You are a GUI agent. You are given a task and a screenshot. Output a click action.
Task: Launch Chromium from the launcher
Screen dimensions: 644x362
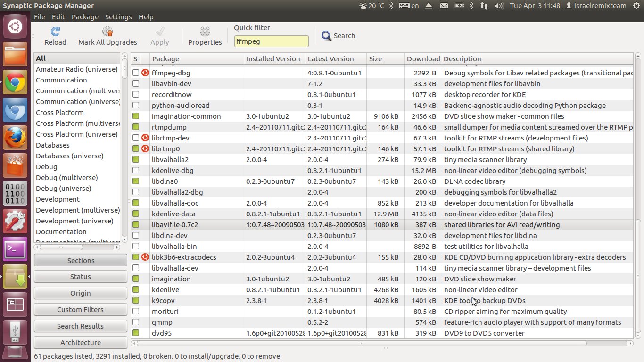point(15,110)
